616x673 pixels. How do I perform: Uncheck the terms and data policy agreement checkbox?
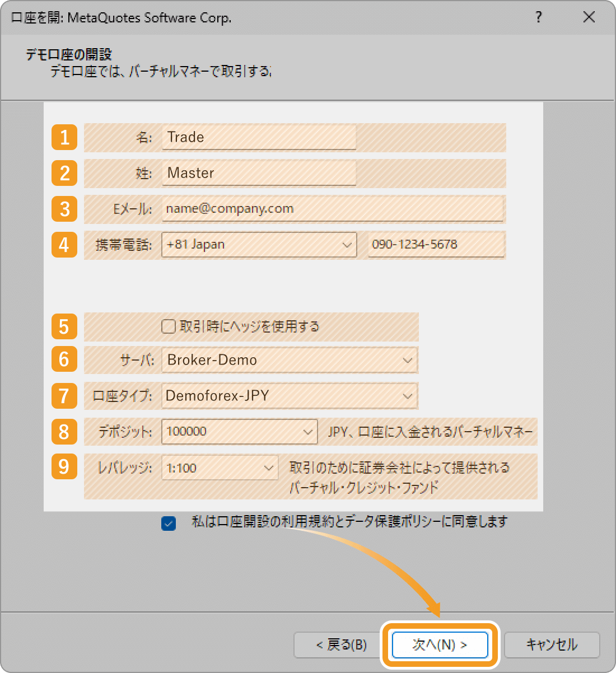click(169, 523)
